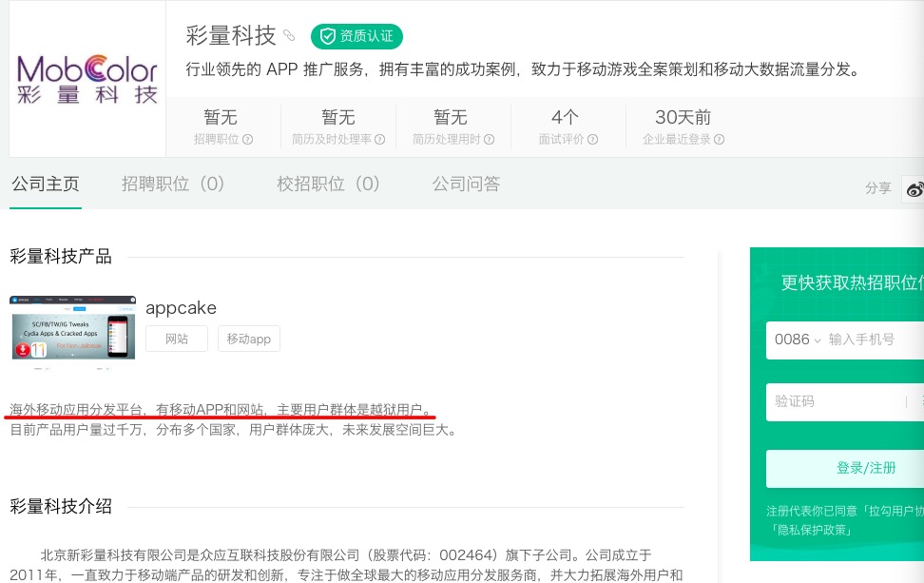Image resolution: width=924 pixels, height=583 pixels.
Task: Click the help icon next to 面试评价
Action: tap(593, 140)
